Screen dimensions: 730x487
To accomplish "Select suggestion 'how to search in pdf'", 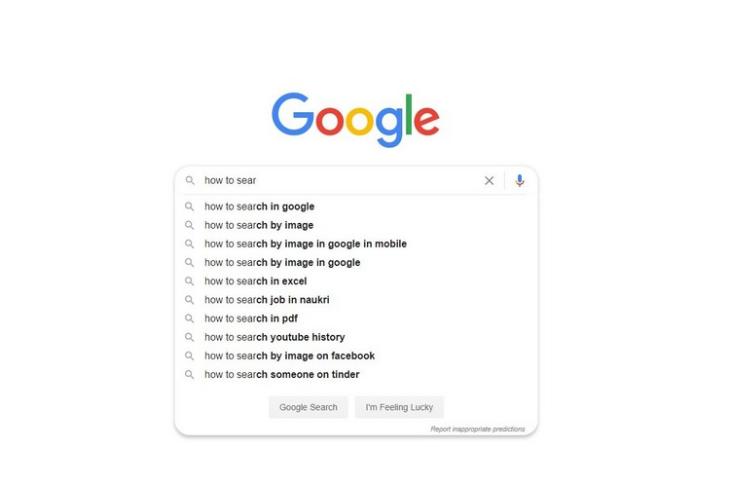I will click(x=356, y=318).
